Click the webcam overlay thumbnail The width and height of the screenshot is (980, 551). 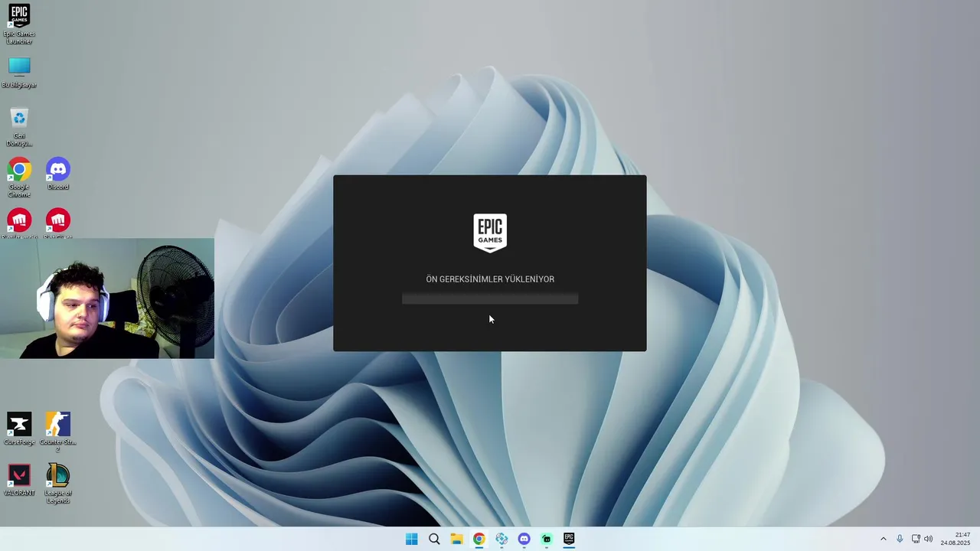click(107, 298)
